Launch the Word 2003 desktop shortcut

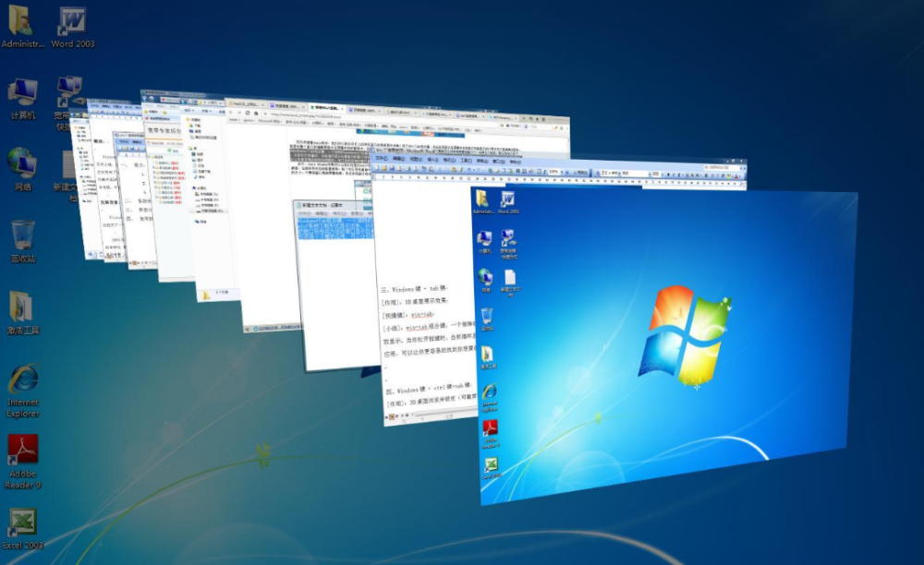coord(72,27)
